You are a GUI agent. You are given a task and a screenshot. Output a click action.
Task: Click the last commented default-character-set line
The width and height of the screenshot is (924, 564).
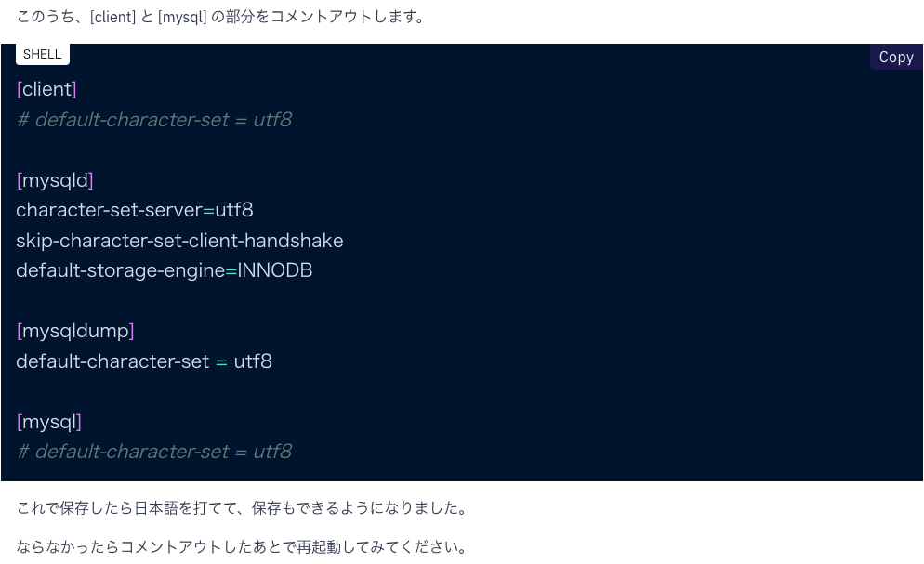[154, 452]
